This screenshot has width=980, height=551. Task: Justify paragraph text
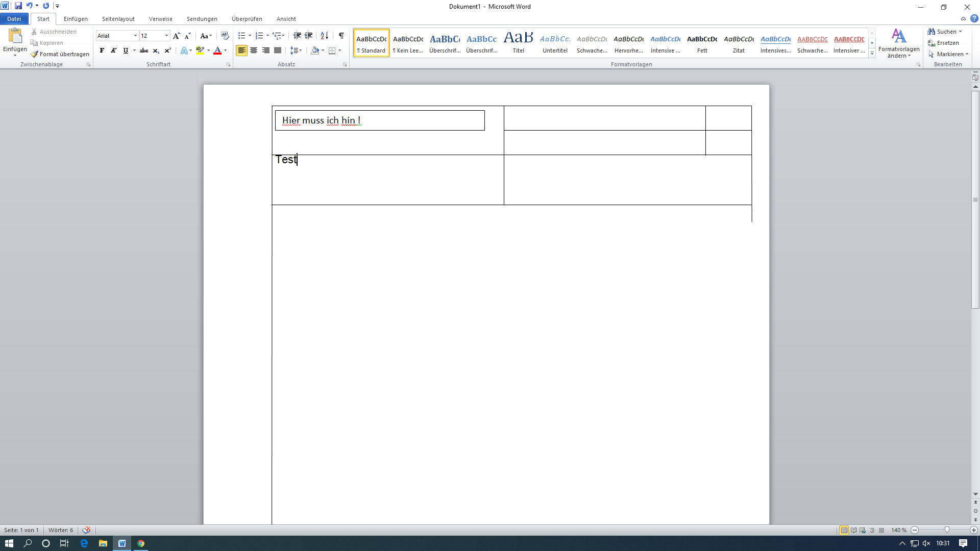click(x=278, y=51)
